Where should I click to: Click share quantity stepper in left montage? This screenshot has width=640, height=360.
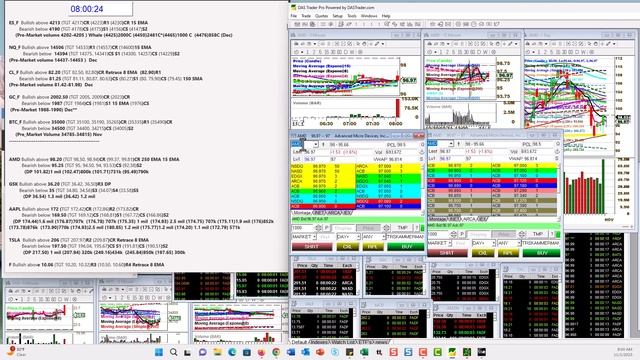click(x=318, y=228)
